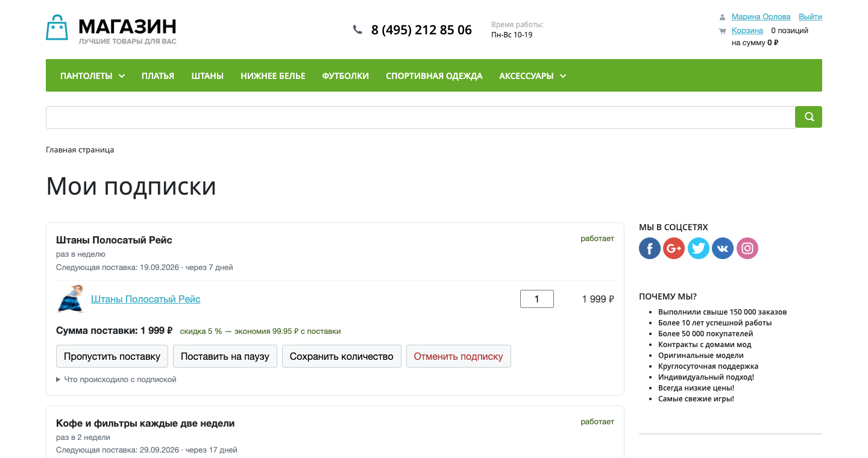Click Сохранить количество button
868x458 pixels.
pyautogui.click(x=342, y=356)
